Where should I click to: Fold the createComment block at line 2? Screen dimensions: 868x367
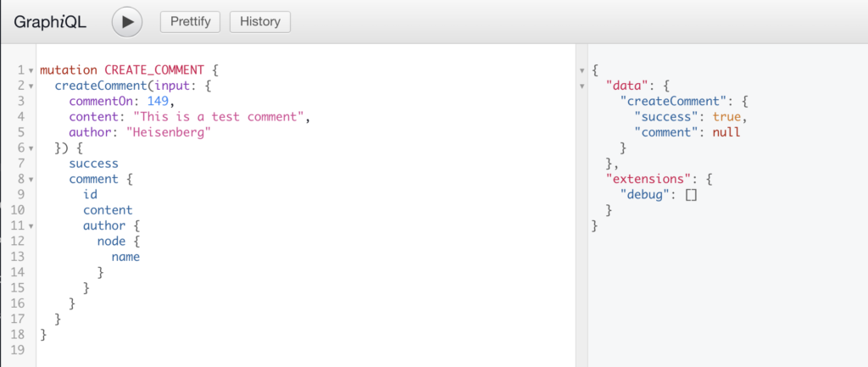(x=31, y=86)
